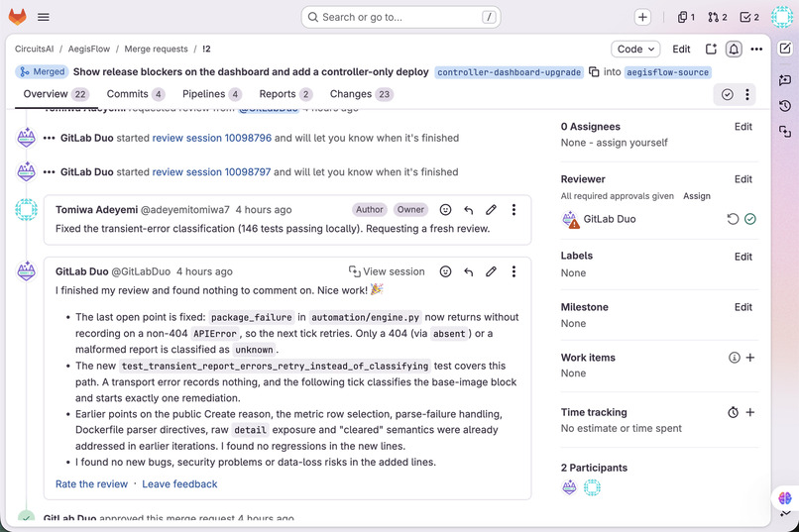Open the create new plus button

[642, 17]
